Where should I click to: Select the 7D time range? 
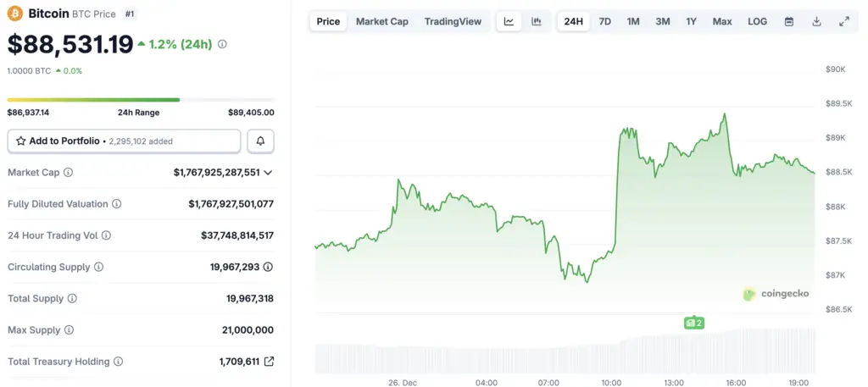(604, 21)
